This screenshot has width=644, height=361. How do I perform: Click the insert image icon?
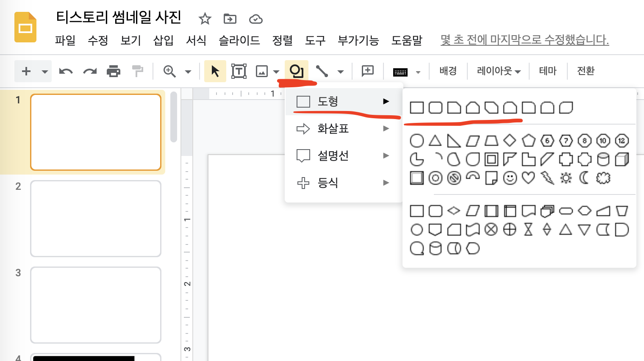pos(262,71)
